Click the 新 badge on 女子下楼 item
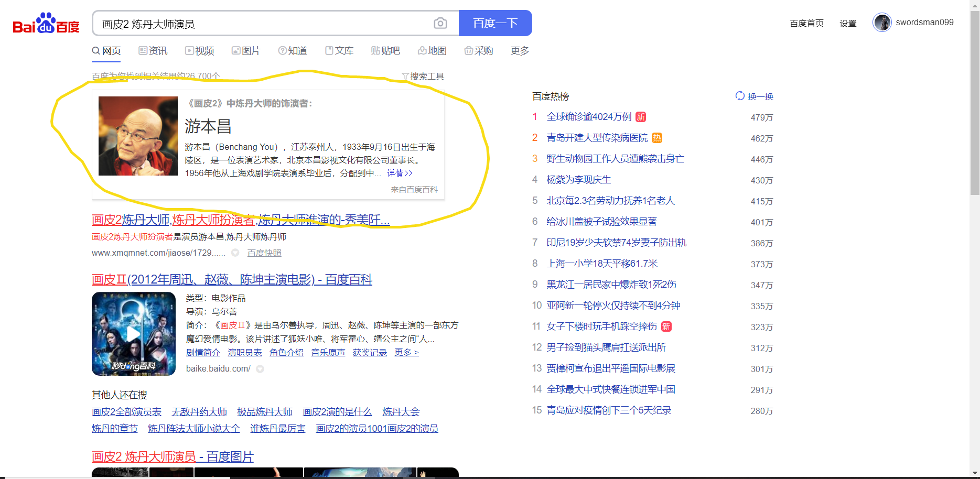The height and width of the screenshot is (479, 980). pyautogui.click(x=666, y=326)
